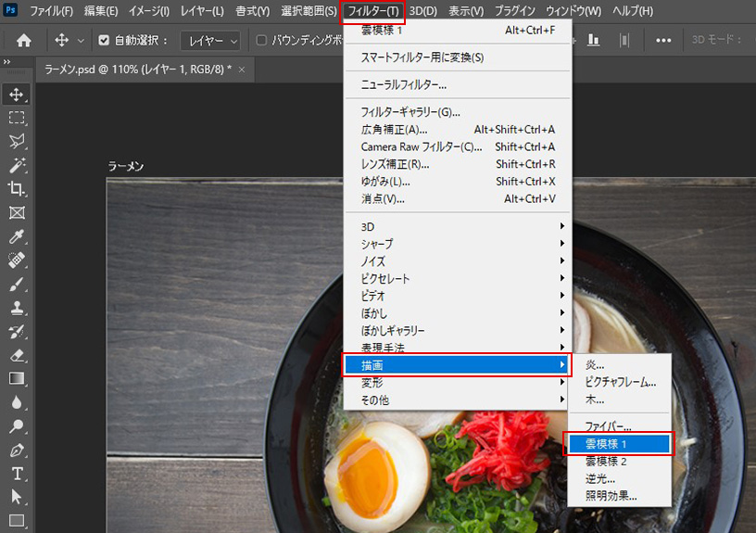This screenshot has height=533, width=756.
Task: Open the 表示(V) menu
Action: click(466, 10)
